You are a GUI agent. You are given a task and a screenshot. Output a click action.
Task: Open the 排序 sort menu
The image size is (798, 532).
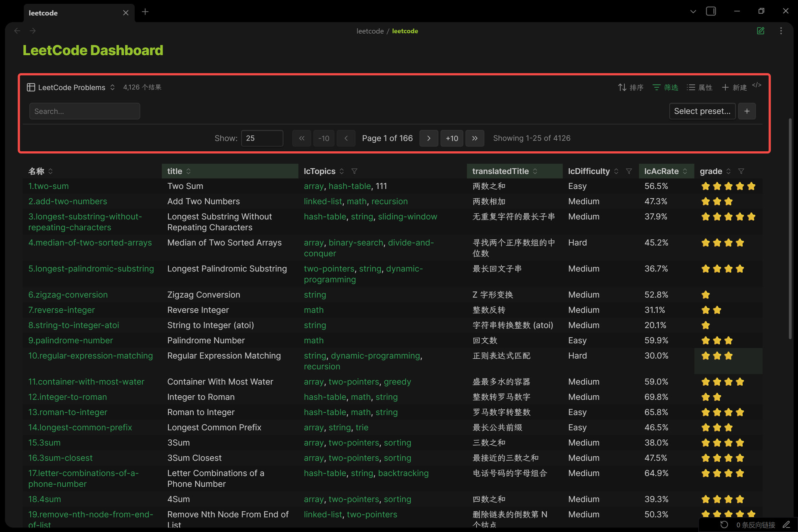click(631, 87)
